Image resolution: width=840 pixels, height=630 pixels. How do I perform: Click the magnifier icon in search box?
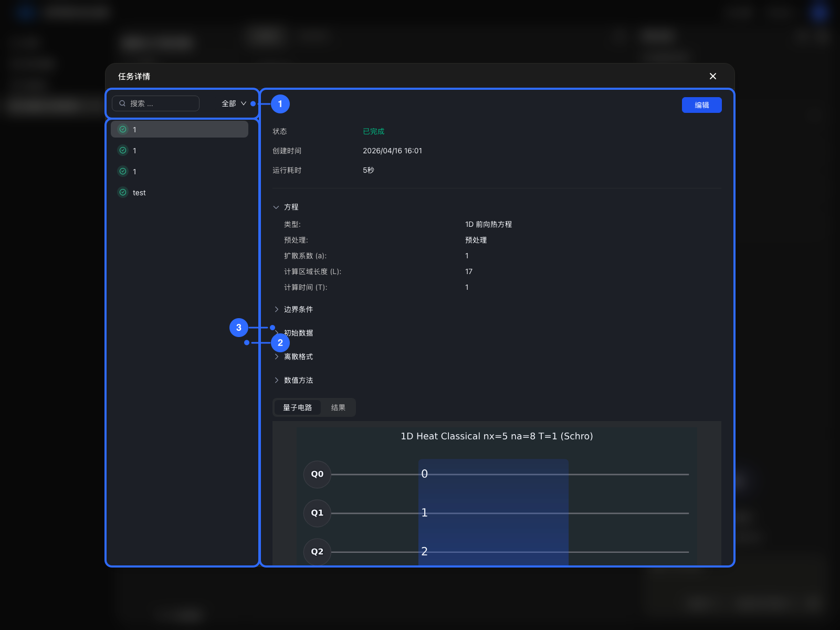point(122,103)
